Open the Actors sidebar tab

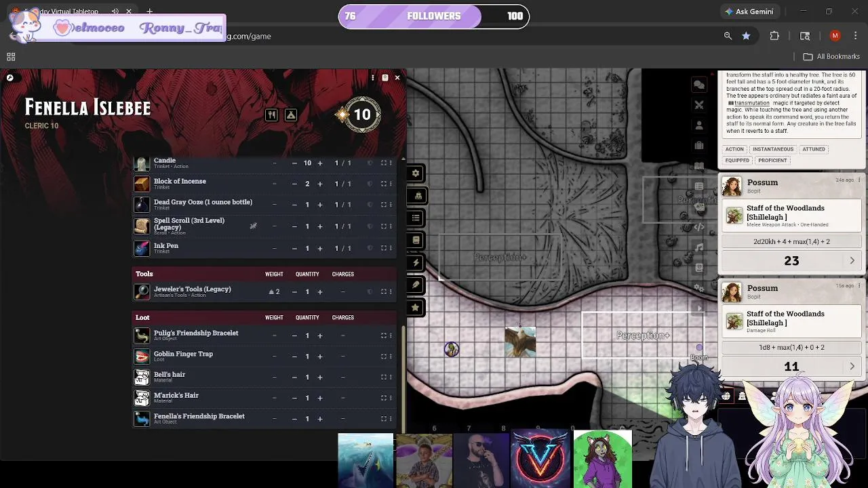coord(698,125)
